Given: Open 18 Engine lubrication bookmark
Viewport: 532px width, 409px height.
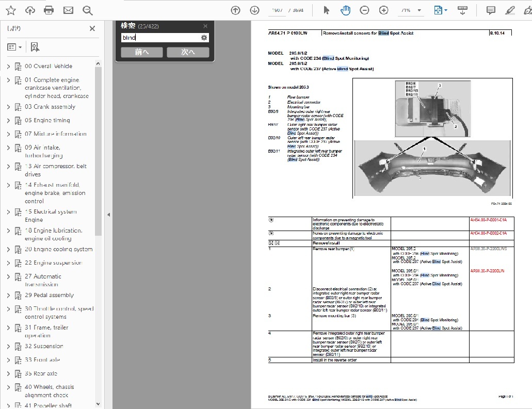Looking at the screenshot, I should coord(53,234).
